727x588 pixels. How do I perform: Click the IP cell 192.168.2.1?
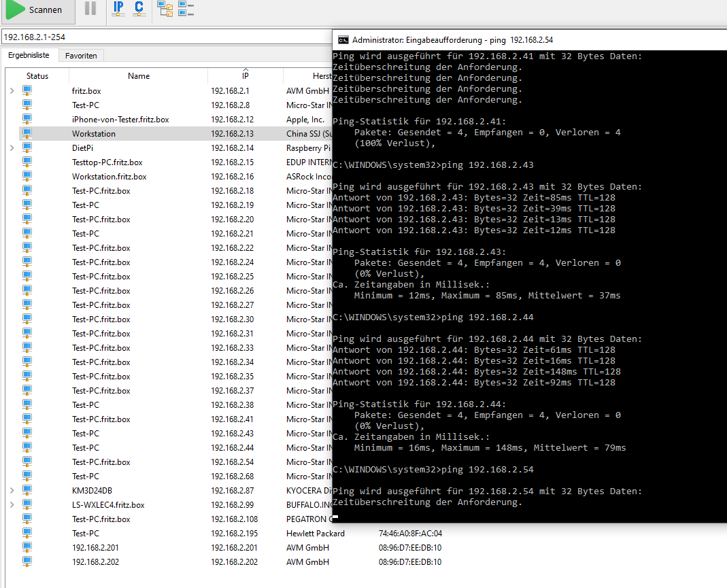coord(230,91)
